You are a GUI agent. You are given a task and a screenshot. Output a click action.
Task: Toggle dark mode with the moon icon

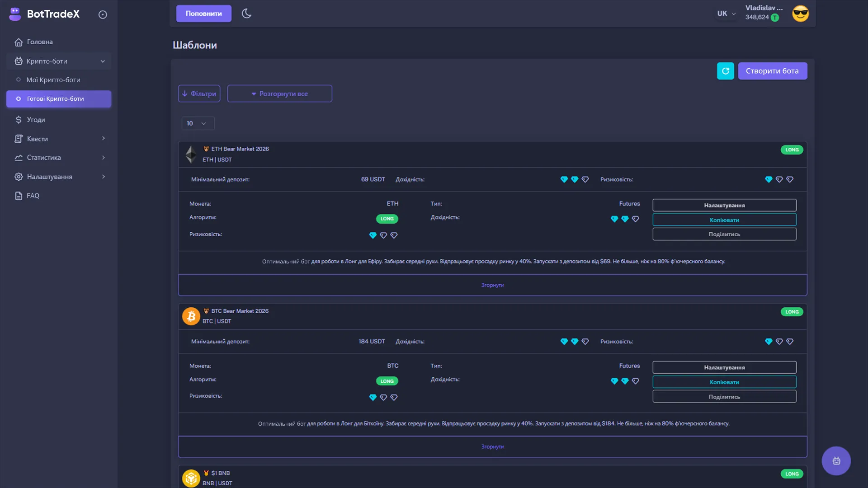(x=246, y=14)
